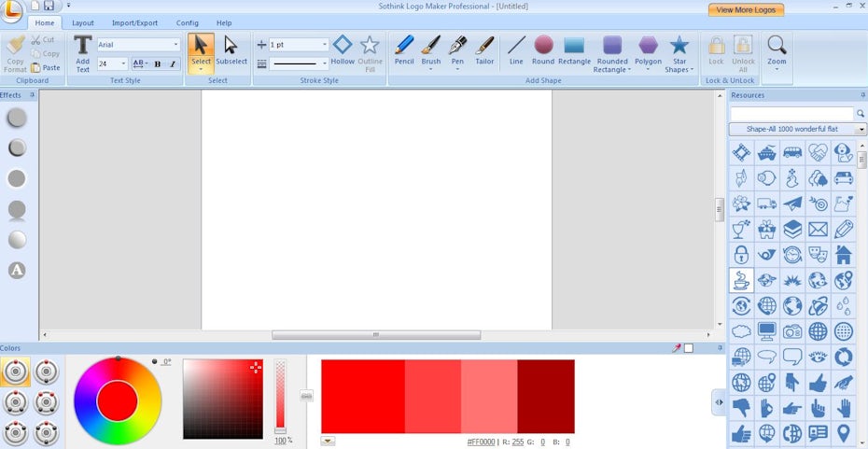Activate the Subselect arrow tool

[231, 50]
